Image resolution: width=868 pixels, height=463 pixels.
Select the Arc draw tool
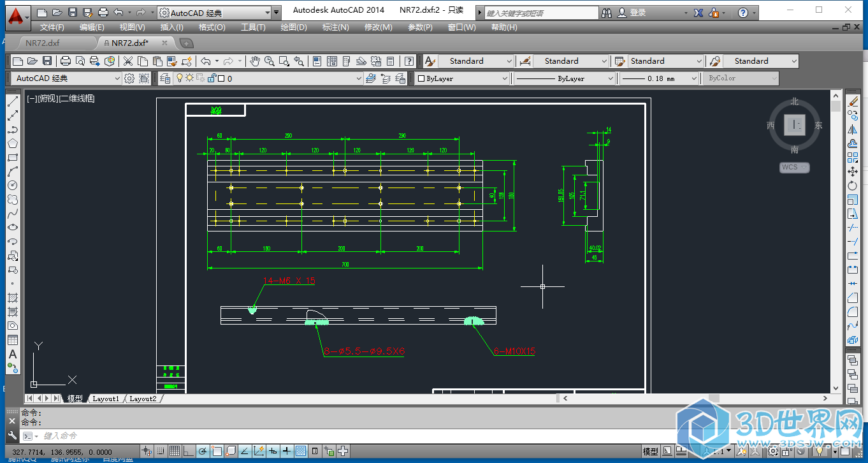[x=12, y=172]
